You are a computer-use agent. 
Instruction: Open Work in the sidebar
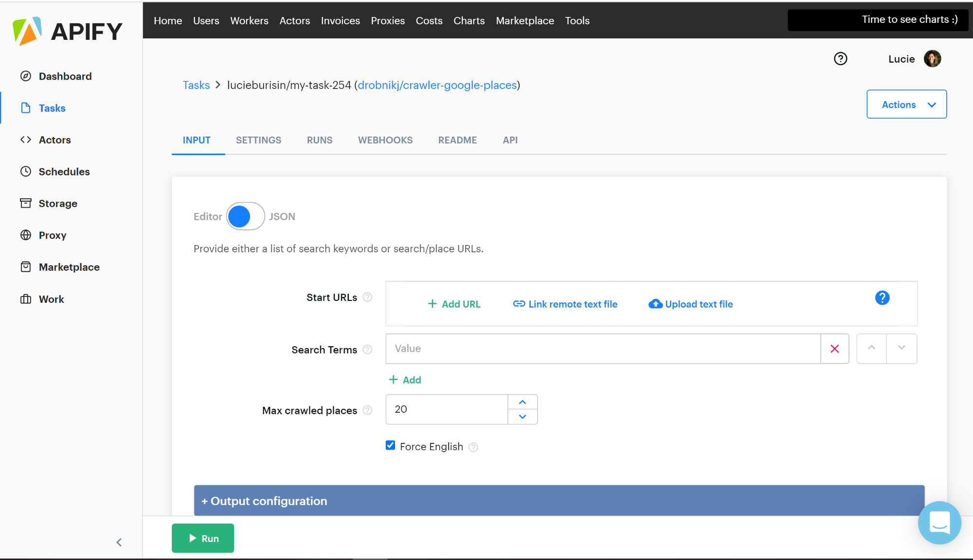(42, 299)
